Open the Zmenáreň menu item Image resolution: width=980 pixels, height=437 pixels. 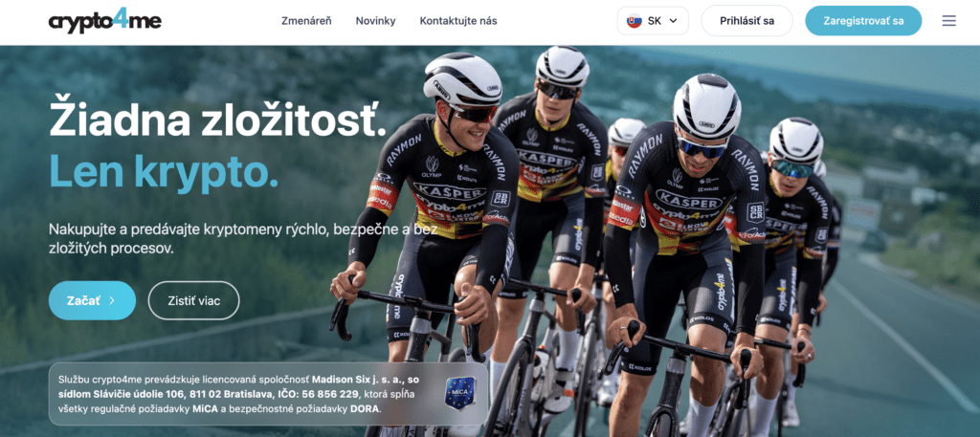click(306, 21)
